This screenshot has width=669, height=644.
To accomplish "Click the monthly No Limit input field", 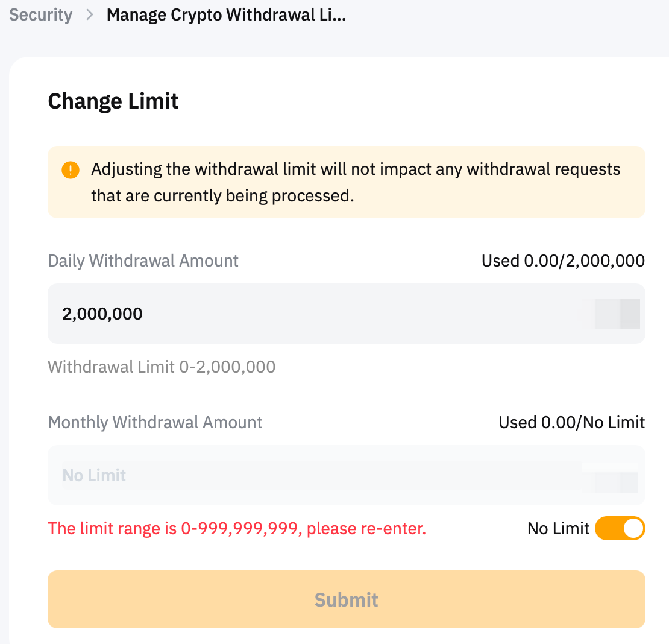I will pos(301,475).
